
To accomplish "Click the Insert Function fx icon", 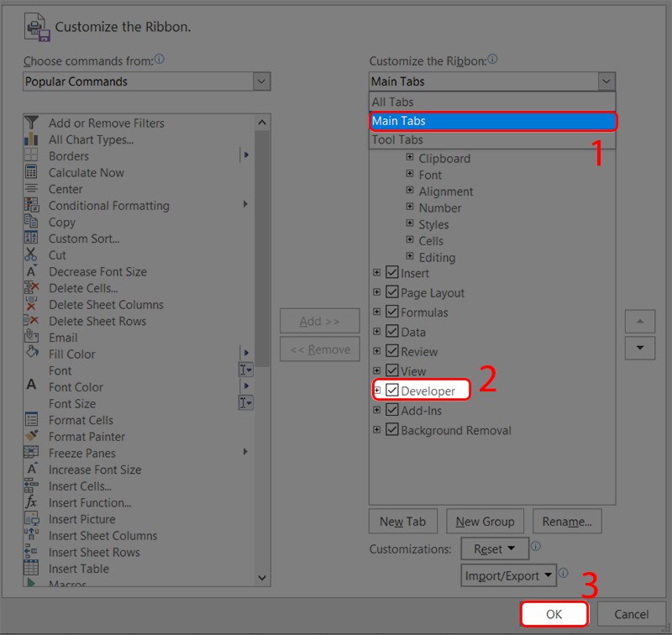I will [x=31, y=501].
